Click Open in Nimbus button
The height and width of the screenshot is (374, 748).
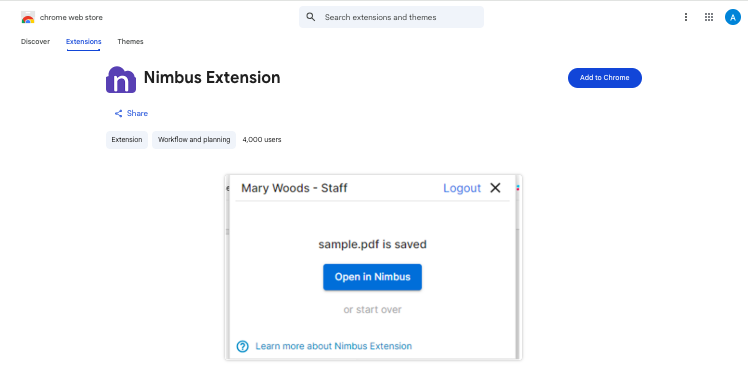click(x=373, y=277)
